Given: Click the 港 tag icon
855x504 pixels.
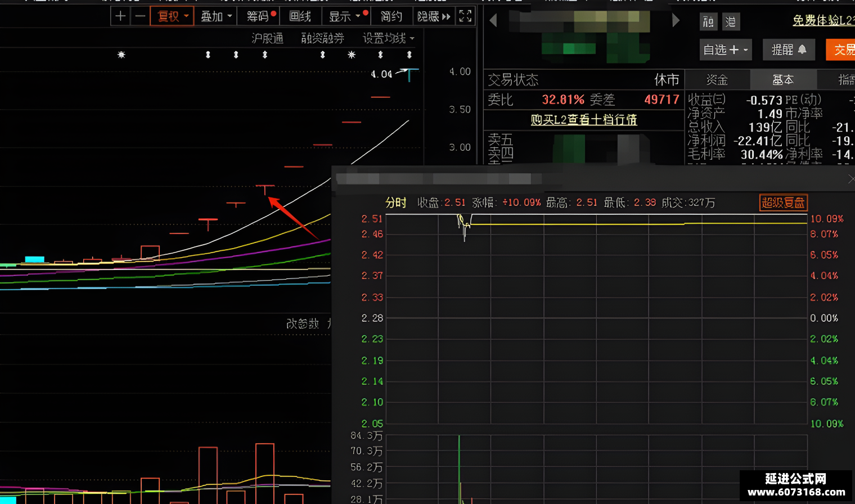Looking at the screenshot, I should 730,22.
